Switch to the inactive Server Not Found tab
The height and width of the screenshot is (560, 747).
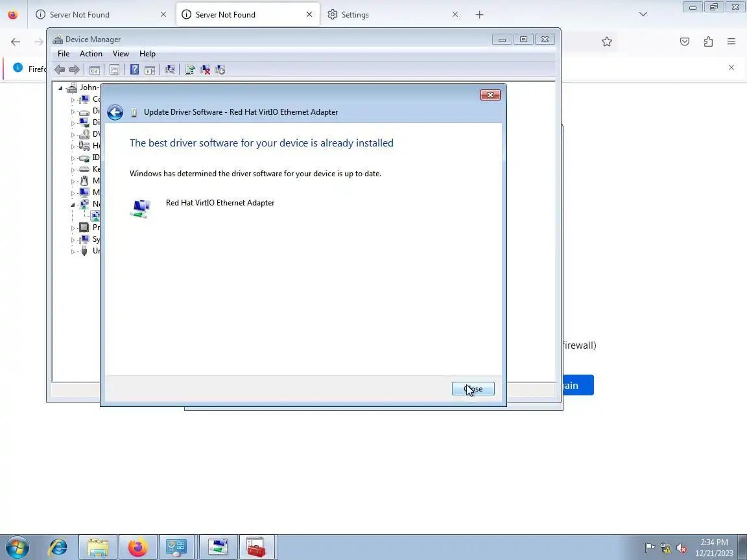click(x=101, y=15)
